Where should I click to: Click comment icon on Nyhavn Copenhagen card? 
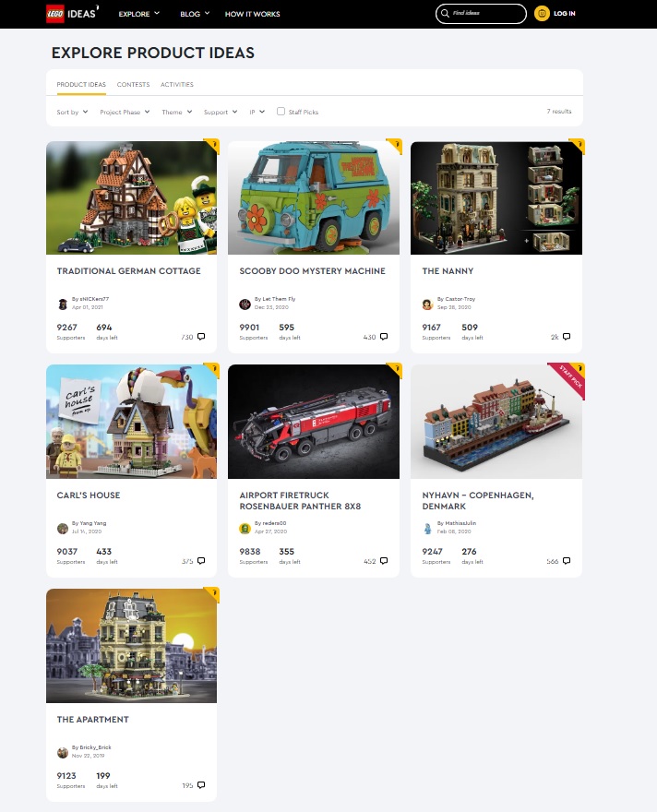coord(567,561)
